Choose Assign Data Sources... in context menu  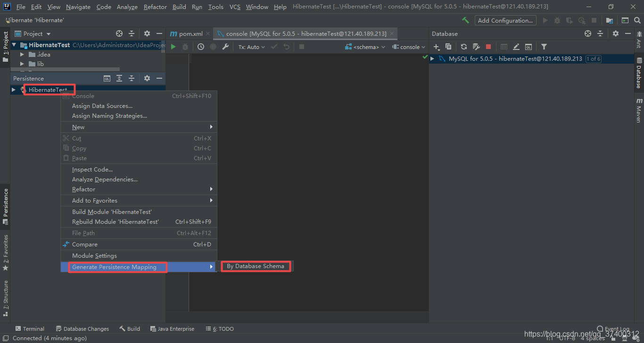139,106
